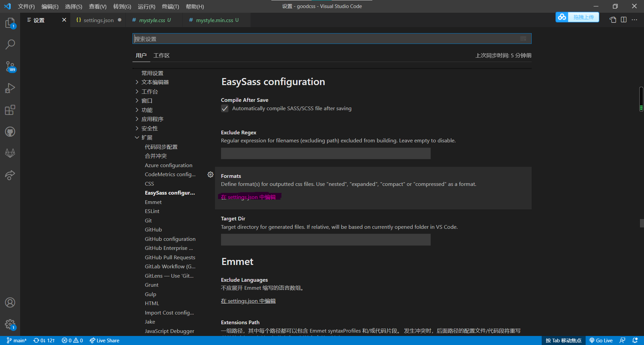Expand 安全性 settings section

(147, 128)
